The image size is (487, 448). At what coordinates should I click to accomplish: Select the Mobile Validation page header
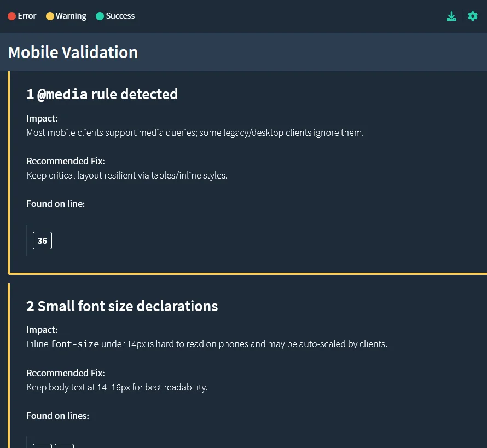click(73, 52)
